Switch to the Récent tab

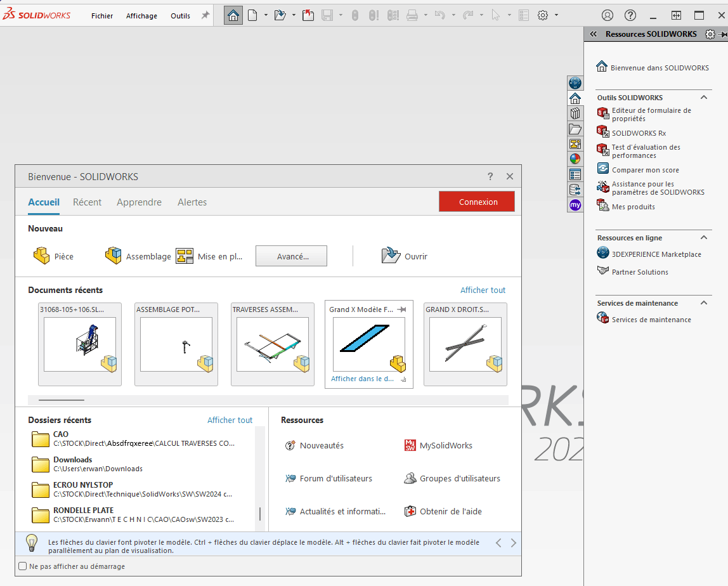[x=87, y=202]
